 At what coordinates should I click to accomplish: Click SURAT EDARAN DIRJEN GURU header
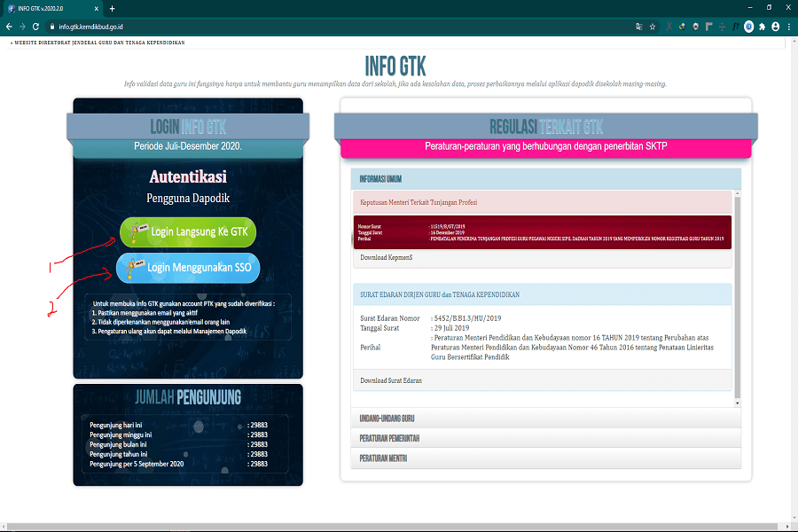543,294
